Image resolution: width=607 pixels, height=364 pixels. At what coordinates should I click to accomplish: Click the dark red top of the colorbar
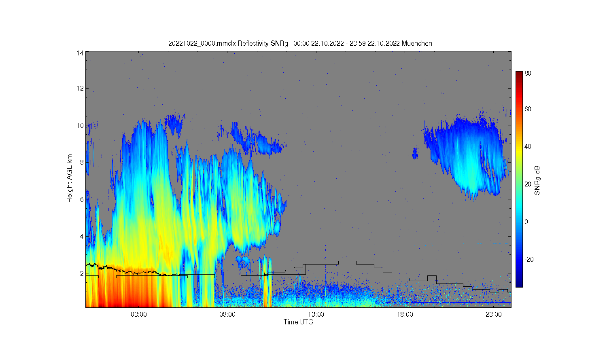[x=519, y=75]
